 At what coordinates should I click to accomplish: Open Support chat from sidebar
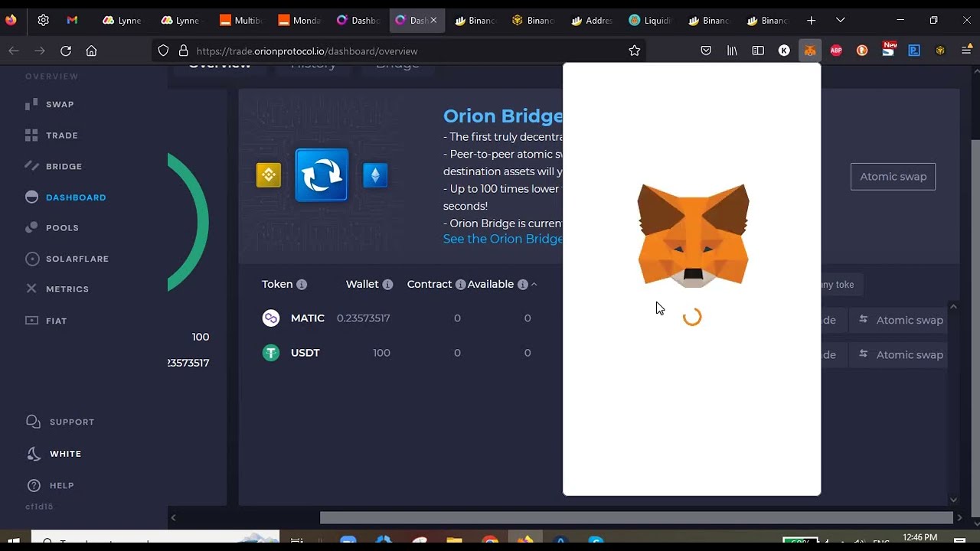60,422
